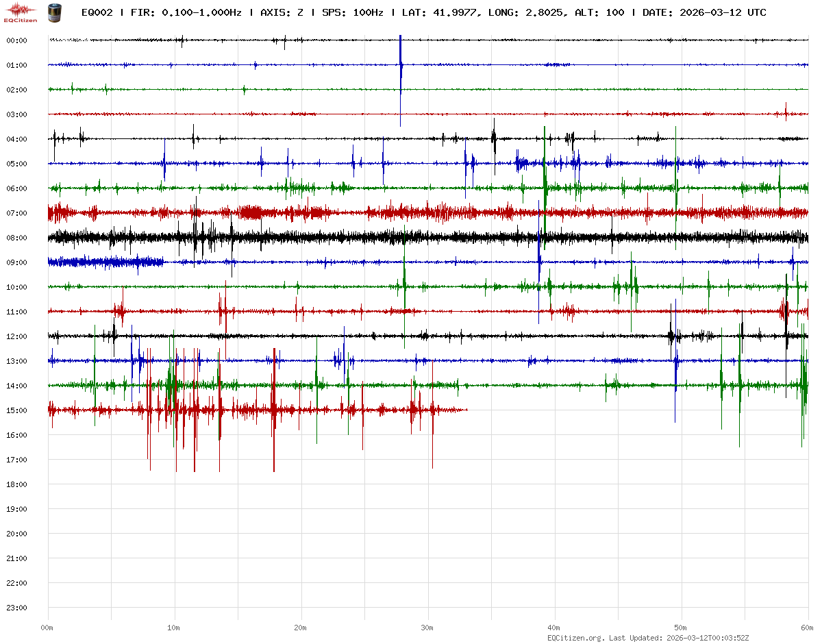Select the 04:00 hour row label
Image resolution: width=822 pixels, height=644 pixels.
16,139
